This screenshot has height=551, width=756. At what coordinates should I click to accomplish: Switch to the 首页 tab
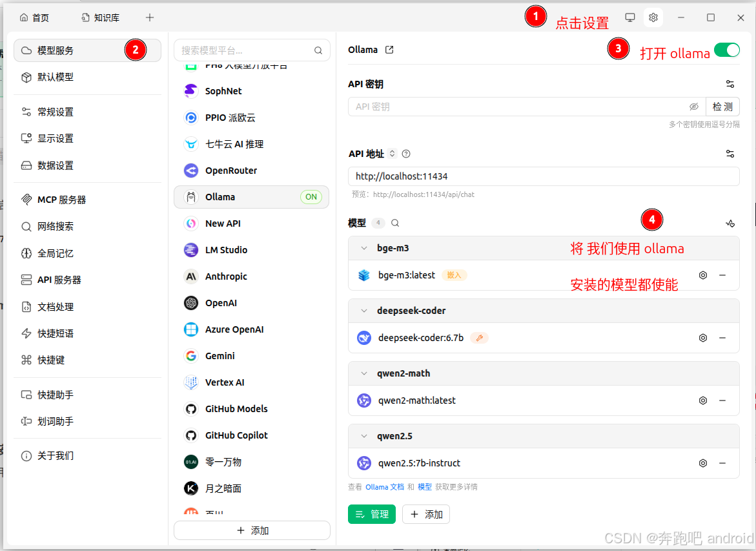(34, 18)
